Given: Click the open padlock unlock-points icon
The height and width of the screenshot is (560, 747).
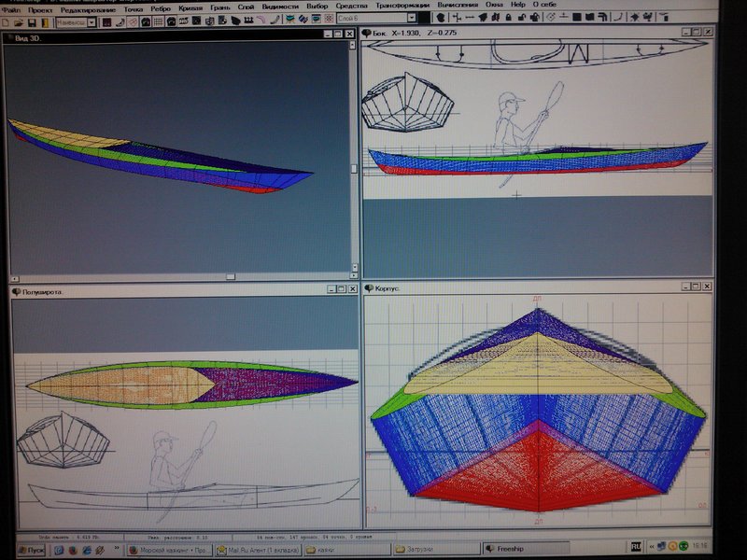Looking at the screenshot, I should 522,18.
